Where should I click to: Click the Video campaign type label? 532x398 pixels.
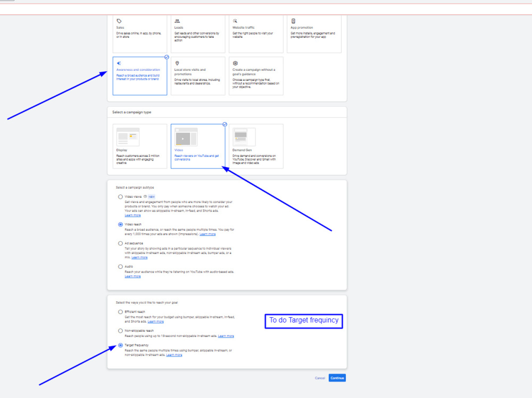tap(178, 150)
